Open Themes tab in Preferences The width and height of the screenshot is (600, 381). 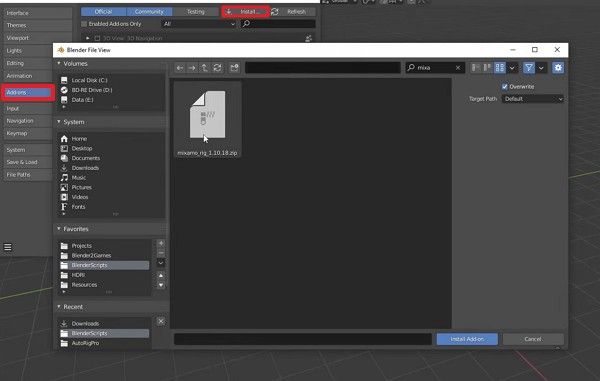coord(37,25)
